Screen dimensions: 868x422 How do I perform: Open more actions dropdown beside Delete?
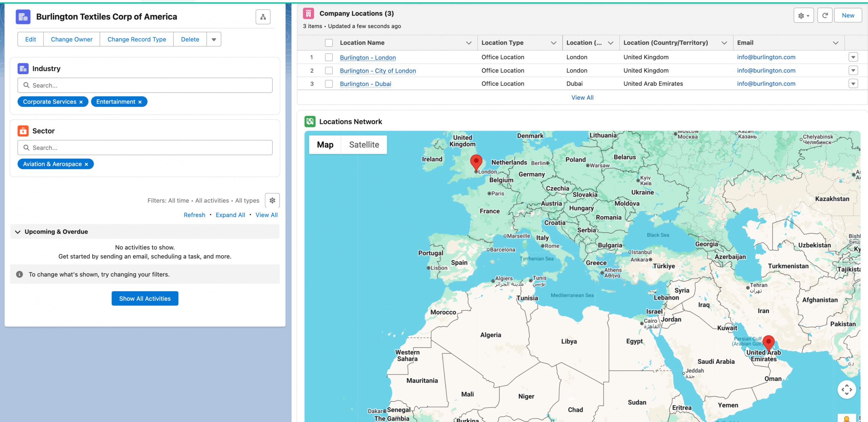pos(214,39)
